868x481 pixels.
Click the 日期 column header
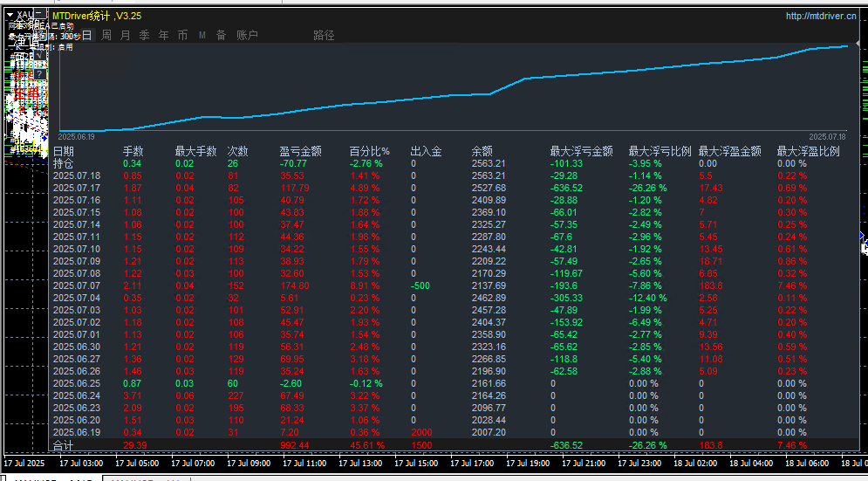(x=64, y=151)
